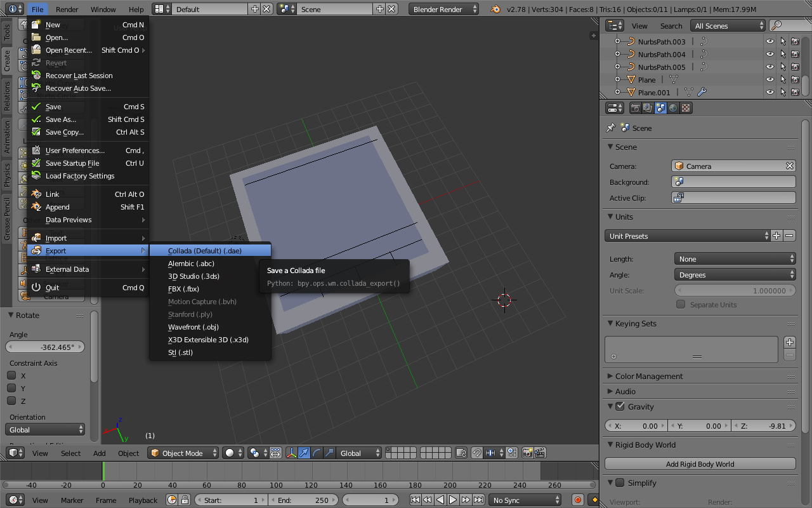Toggle the Gravity checkbox
This screenshot has height=508, width=812.
(x=620, y=406)
